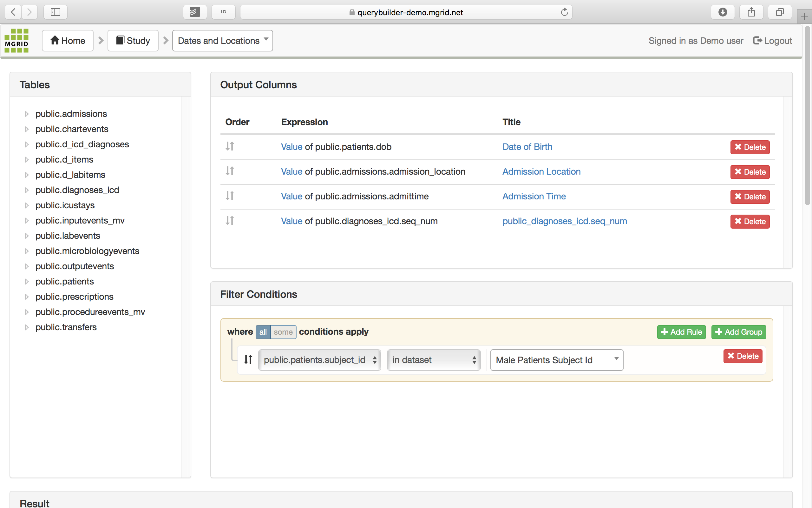Image resolution: width=812 pixels, height=508 pixels.
Task: Open a new tab with the plus button
Action: click(804, 17)
